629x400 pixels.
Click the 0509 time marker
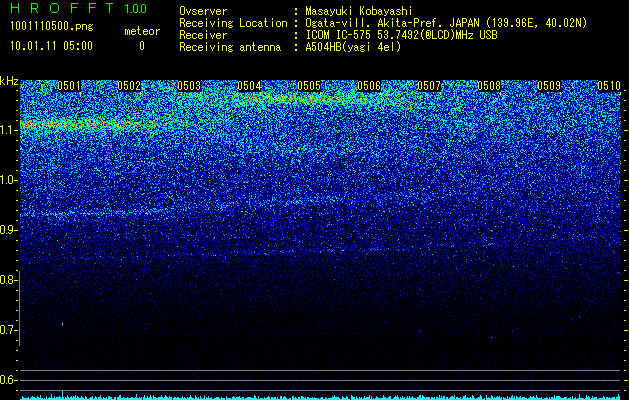549,86
